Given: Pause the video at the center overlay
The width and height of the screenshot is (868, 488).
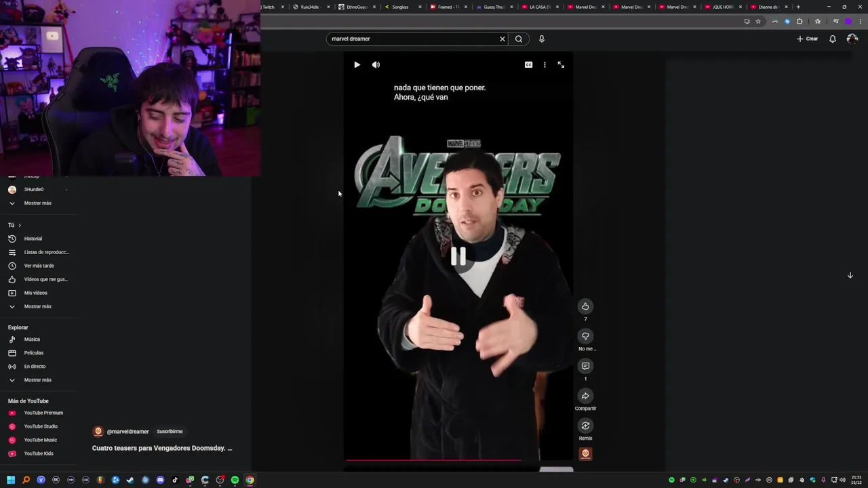Looking at the screenshot, I should (458, 256).
